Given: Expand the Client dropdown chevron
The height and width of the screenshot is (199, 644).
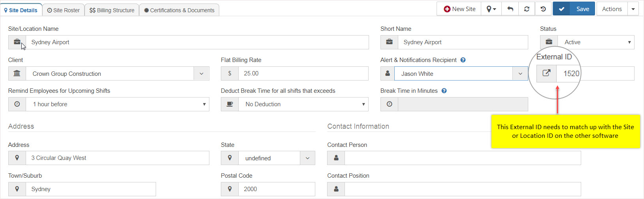Looking at the screenshot, I should click(x=201, y=73).
